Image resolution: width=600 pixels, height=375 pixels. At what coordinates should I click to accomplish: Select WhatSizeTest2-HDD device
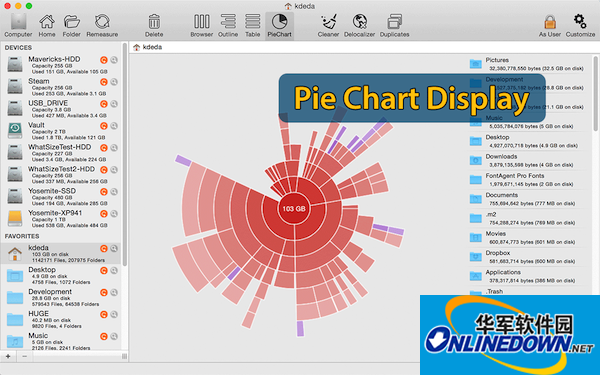tap(61, 174)
